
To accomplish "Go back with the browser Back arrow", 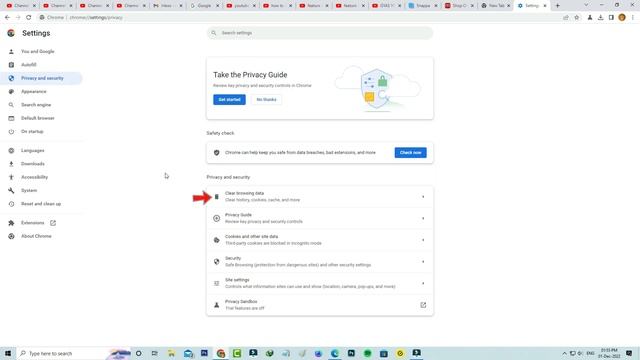I will [x=7, y=18].
